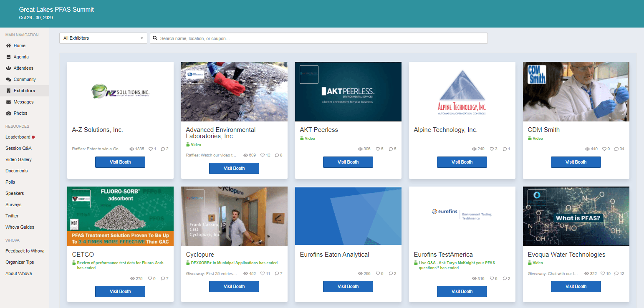Open the A-Z Solutions logo thumbnail
Viewport: 644px width, 308px height.
[x=120, y=92]
